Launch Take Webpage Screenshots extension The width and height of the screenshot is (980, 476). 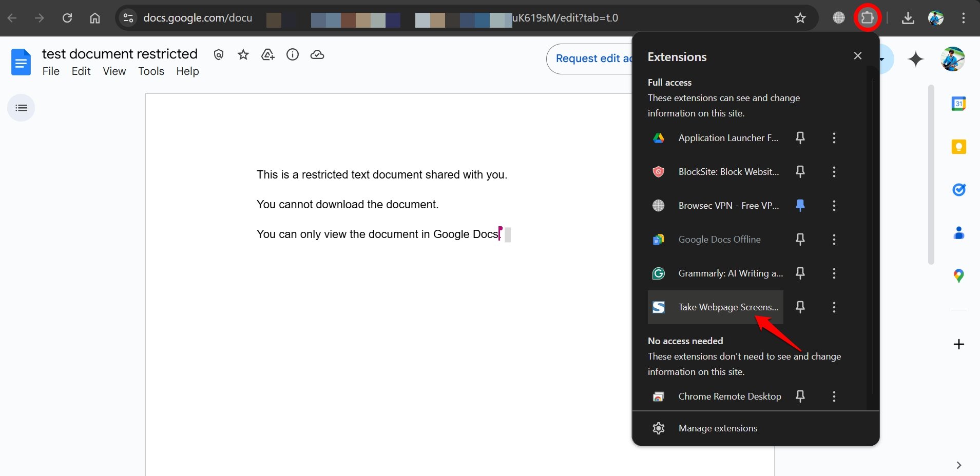click(715, 307)
